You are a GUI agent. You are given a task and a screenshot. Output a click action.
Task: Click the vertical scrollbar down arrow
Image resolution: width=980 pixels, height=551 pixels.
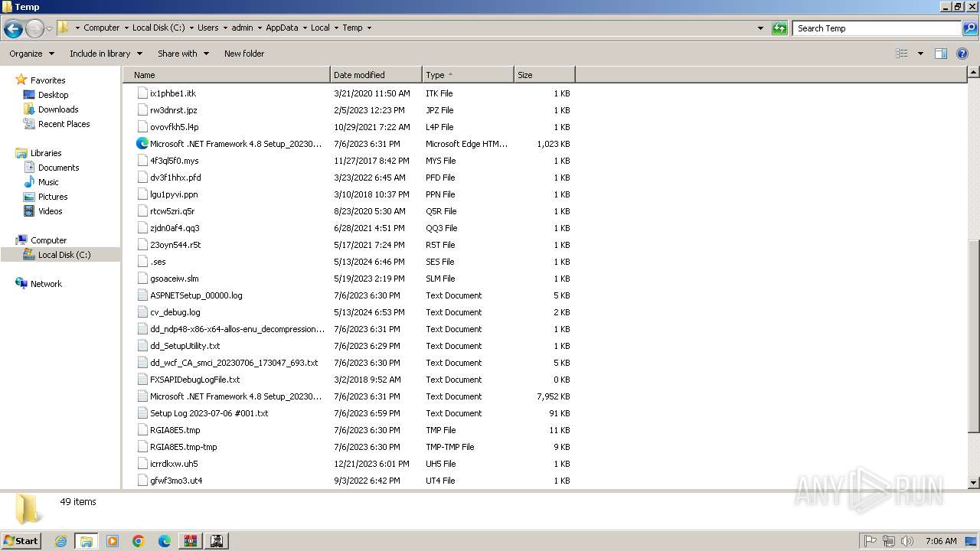974,483
